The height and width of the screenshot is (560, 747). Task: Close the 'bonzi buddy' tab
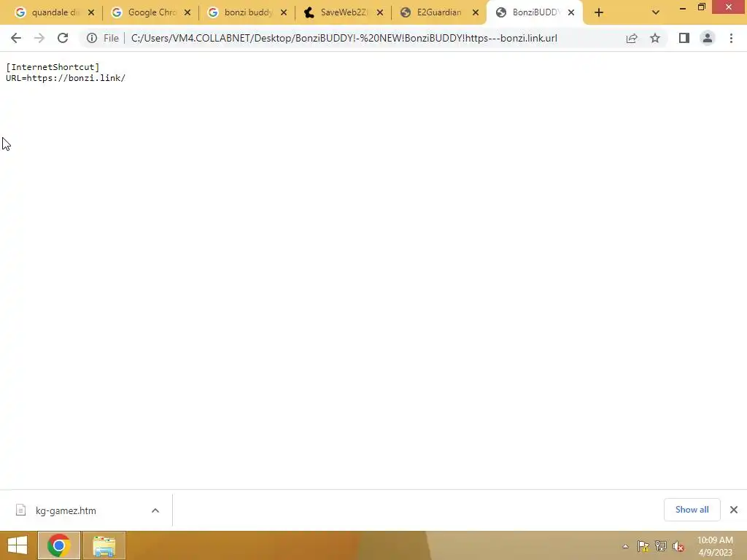(x=284, y=13)
